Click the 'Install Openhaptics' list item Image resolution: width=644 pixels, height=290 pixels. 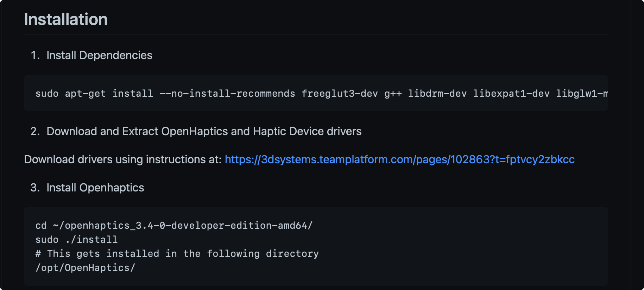pos(95,188)
